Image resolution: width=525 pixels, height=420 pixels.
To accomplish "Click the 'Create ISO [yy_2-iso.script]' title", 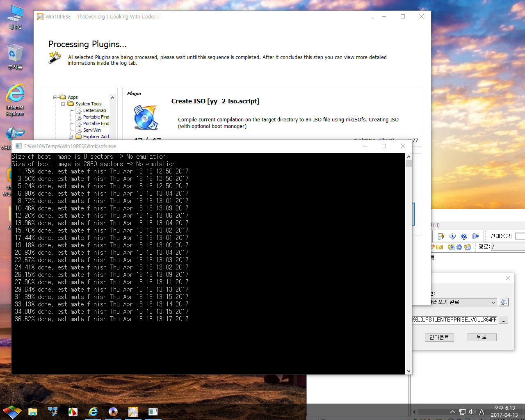I will point(215,101).
